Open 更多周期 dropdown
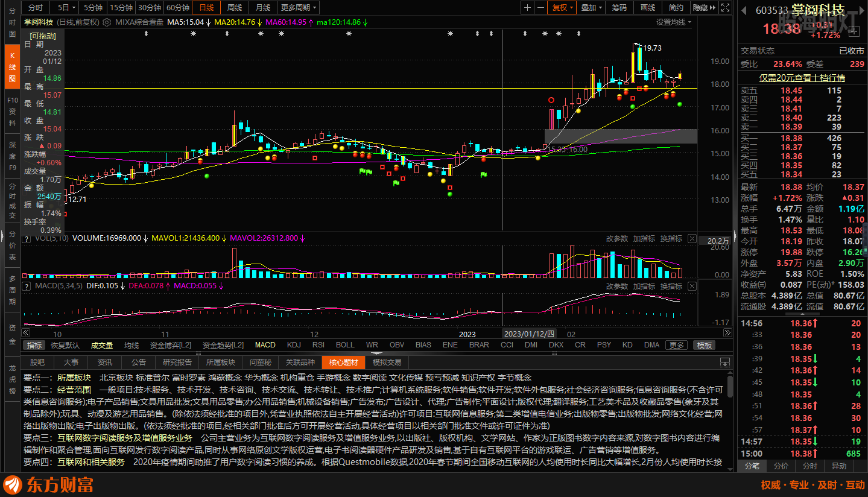Viewport: 868px width, 497px height. [299, 8]
